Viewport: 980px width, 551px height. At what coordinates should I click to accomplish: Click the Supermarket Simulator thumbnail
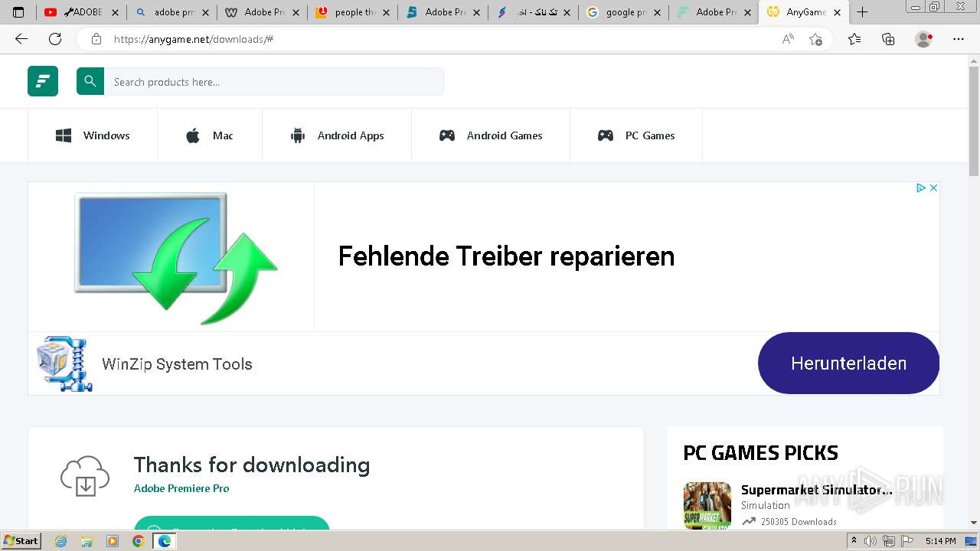(x=707, y=505)
